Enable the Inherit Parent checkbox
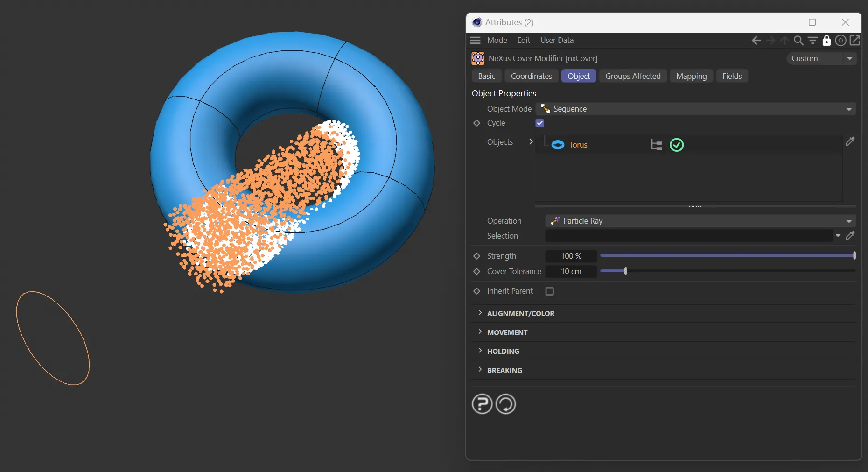This screenshot has width=868, height=472. (550, 291)
